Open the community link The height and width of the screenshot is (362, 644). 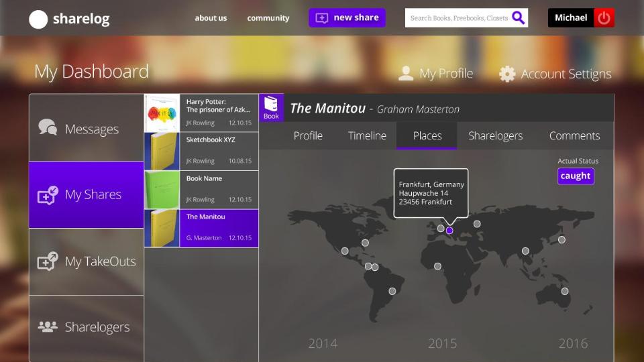268,18
